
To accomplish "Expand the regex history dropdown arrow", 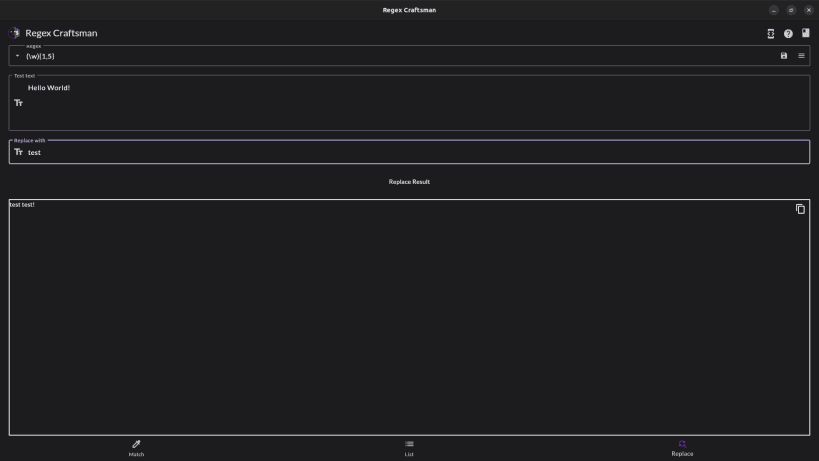I will pos(17,56).
